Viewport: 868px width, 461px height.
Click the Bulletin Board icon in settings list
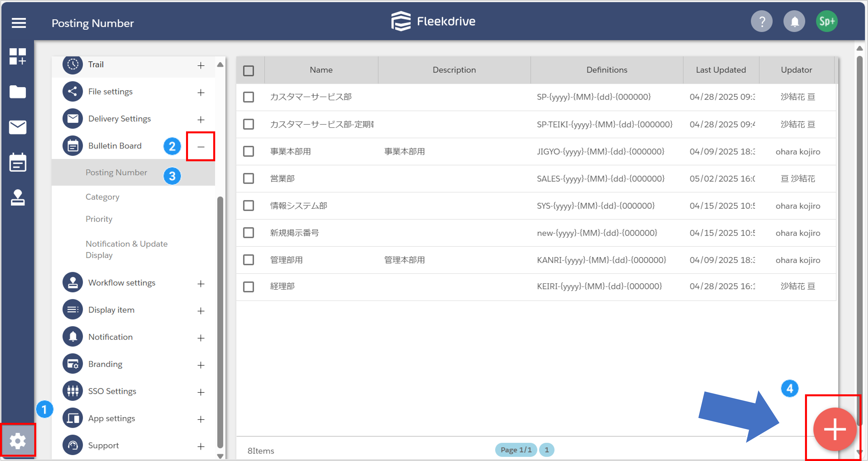pyautogui.click(x=72, y=146)
